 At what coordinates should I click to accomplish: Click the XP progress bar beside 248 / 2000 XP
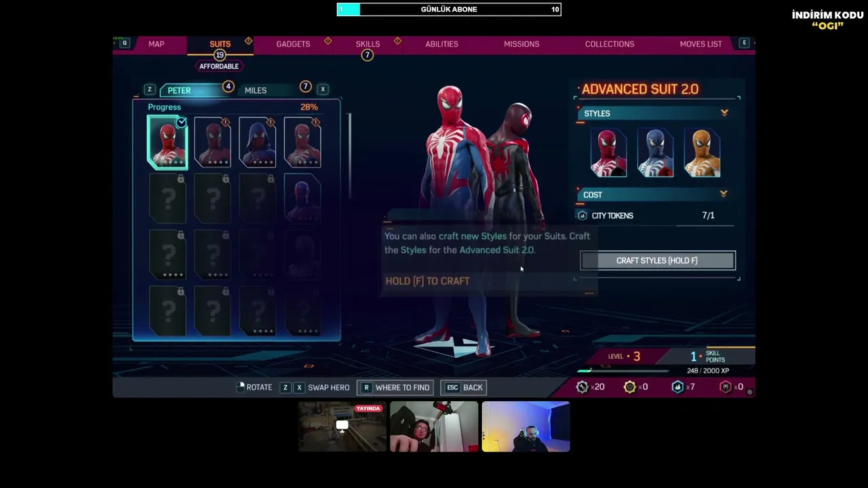click(622, 371)
